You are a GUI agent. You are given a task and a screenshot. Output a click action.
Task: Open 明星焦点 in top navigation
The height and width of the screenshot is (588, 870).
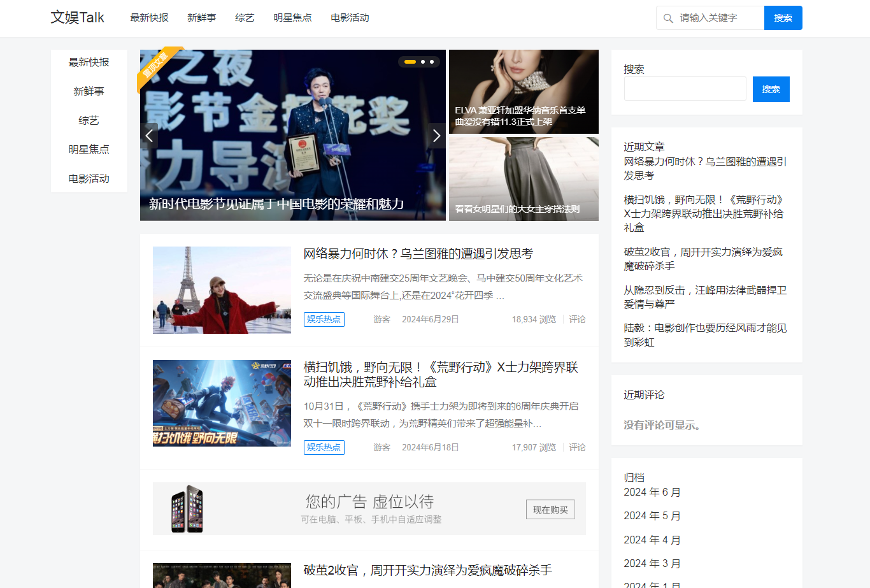click(292, 18)
